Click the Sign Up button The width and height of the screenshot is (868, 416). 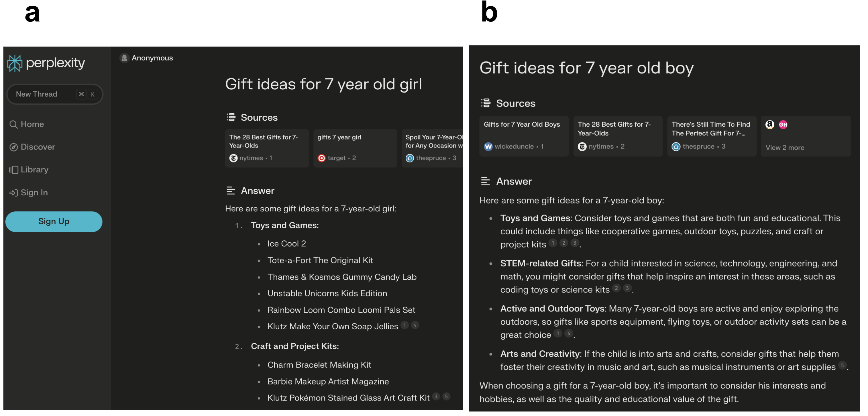pyautogui.click(x=54, y=221)
